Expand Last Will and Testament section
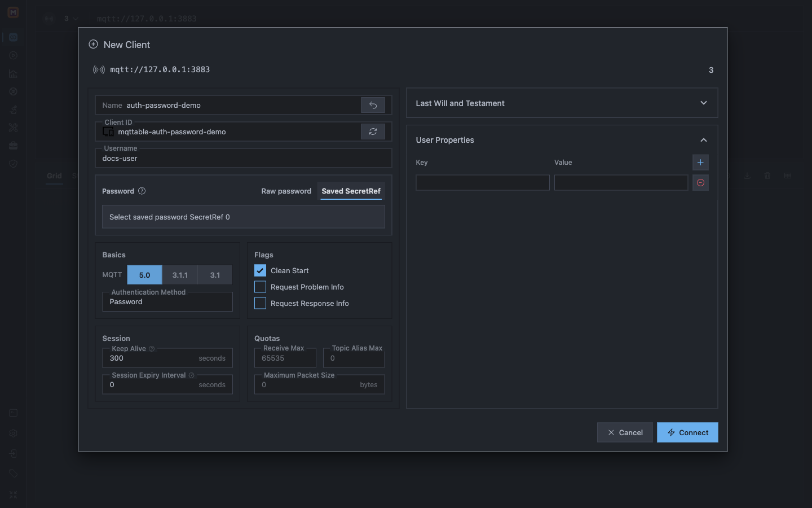Screen dimensions: 812x508 [562, 103]
